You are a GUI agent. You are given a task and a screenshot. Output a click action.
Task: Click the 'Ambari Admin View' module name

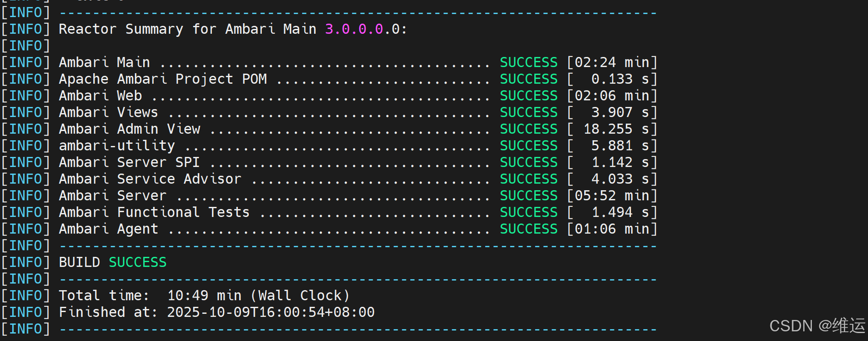[x=130, y=129]
